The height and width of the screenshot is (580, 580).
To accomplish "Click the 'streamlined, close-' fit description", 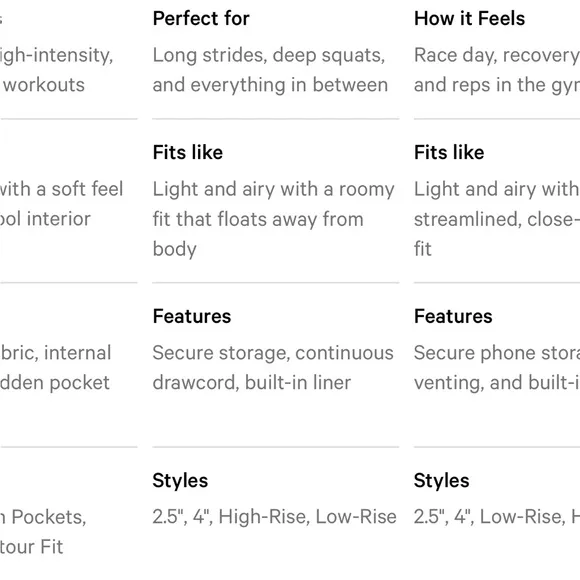I will (x=497, y=219).
